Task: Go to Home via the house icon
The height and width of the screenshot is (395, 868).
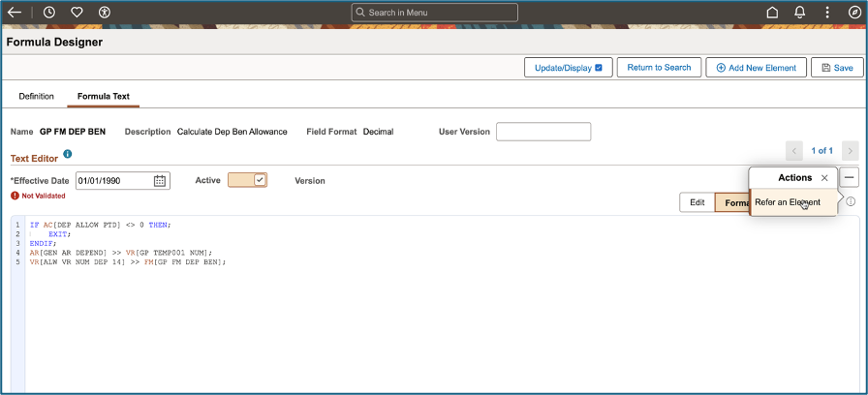Action: 772,13
